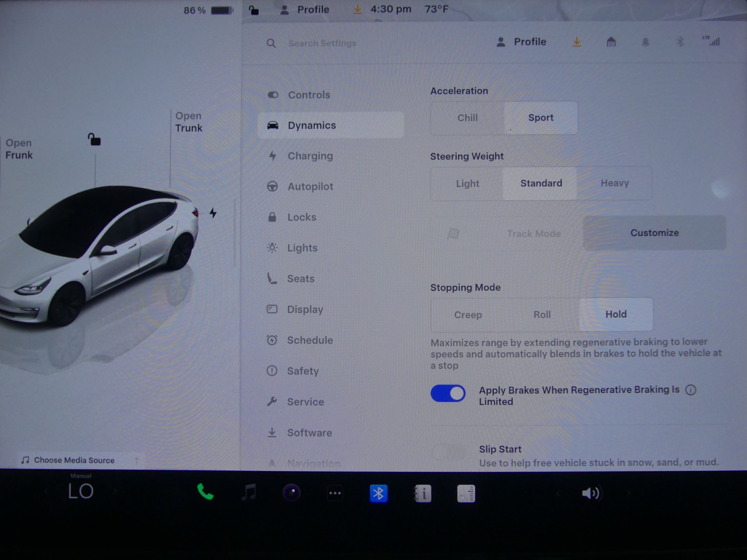This screenshot has width=747, height=560.
Task: Tap Open Trunk on the car view
Action: point(189,122)
